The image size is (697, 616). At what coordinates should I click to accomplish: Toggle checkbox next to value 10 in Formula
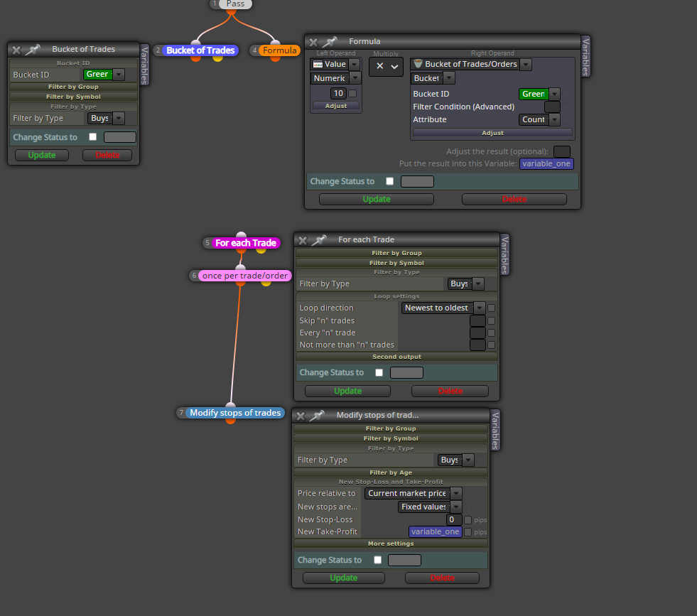click(x=352, y=93)
